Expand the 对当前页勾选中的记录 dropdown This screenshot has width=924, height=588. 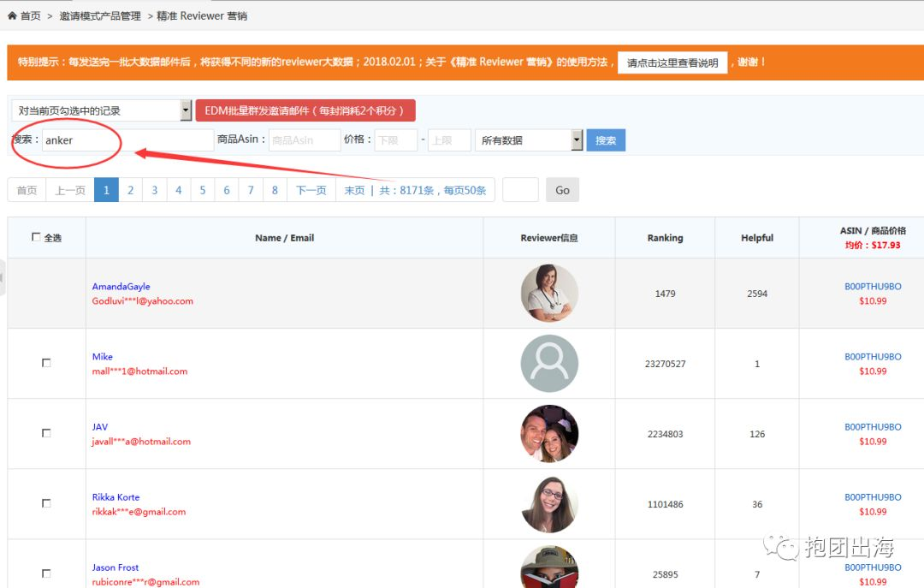101,110
